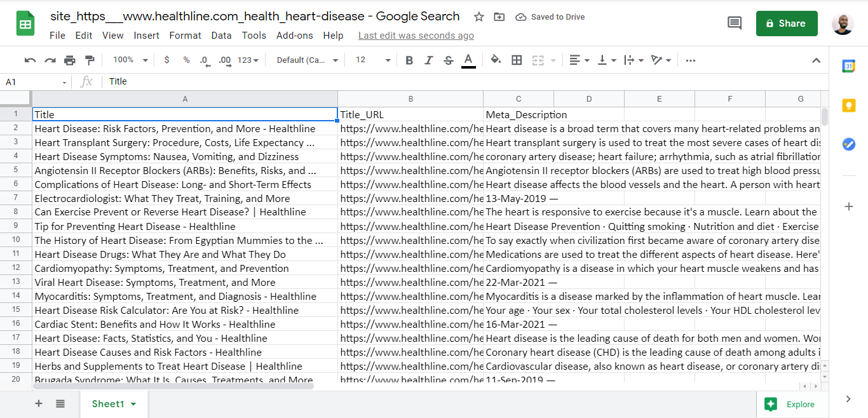Increase decimal places
868x418 pixels.
224,60
